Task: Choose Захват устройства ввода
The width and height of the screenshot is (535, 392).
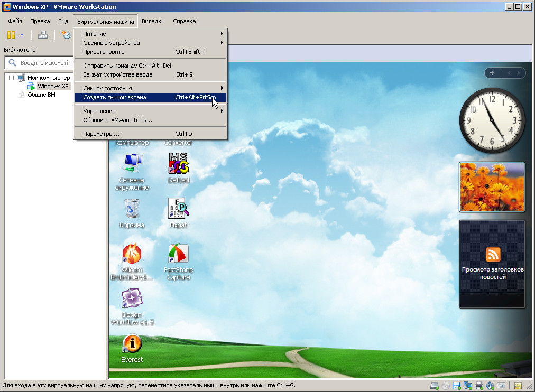Action: pyautogui.click(x=150, y=74)
